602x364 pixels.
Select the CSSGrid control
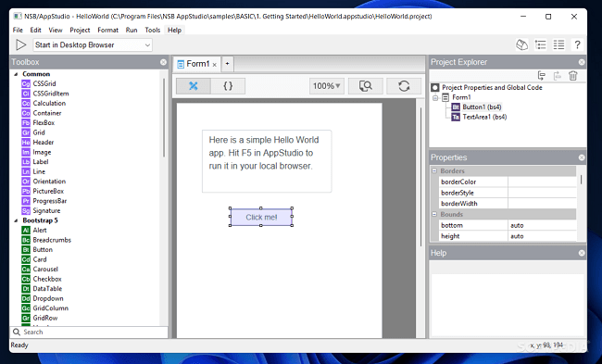pyautogui.click(x=39, y=83)
